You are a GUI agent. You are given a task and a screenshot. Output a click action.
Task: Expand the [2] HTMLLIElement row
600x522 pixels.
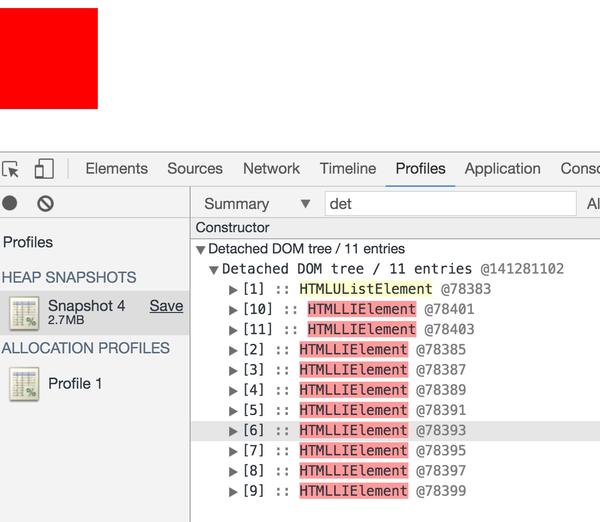point(233,351)
